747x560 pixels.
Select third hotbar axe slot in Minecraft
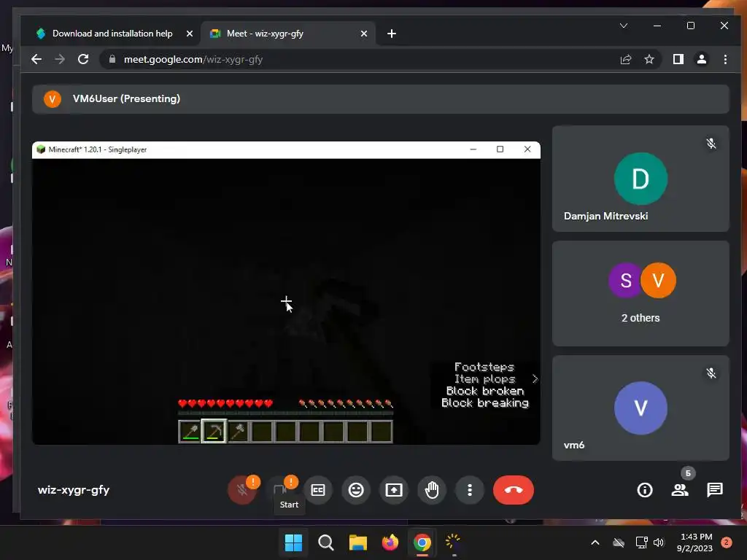pyautogui.click(x=238, y=432)
